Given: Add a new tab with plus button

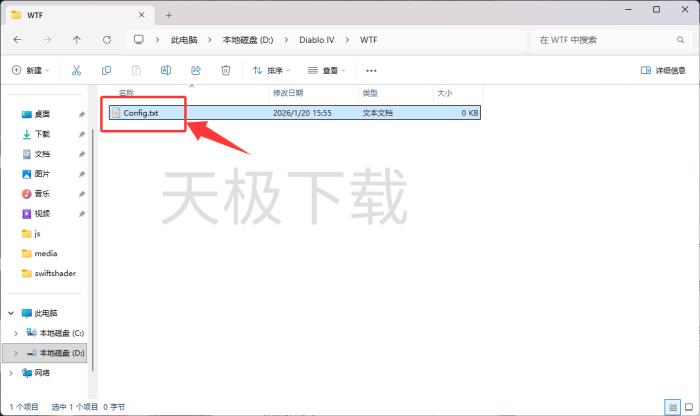Looking at the screenshot, I should [169, 15].
